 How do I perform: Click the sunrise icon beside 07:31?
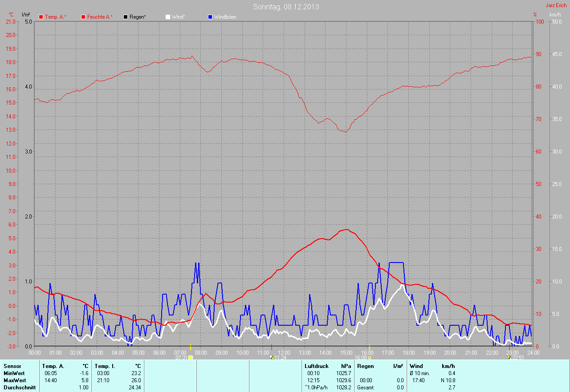[191, 357]
